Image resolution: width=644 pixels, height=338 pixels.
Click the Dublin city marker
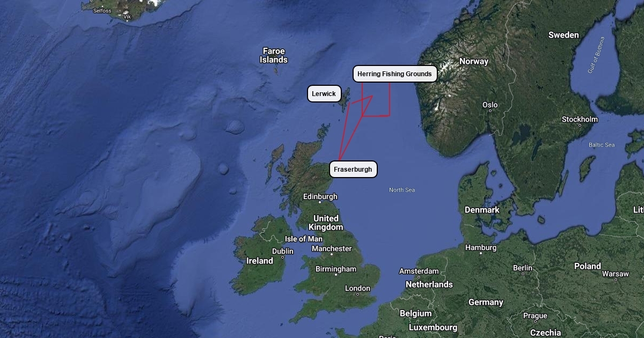coord(283,258)
